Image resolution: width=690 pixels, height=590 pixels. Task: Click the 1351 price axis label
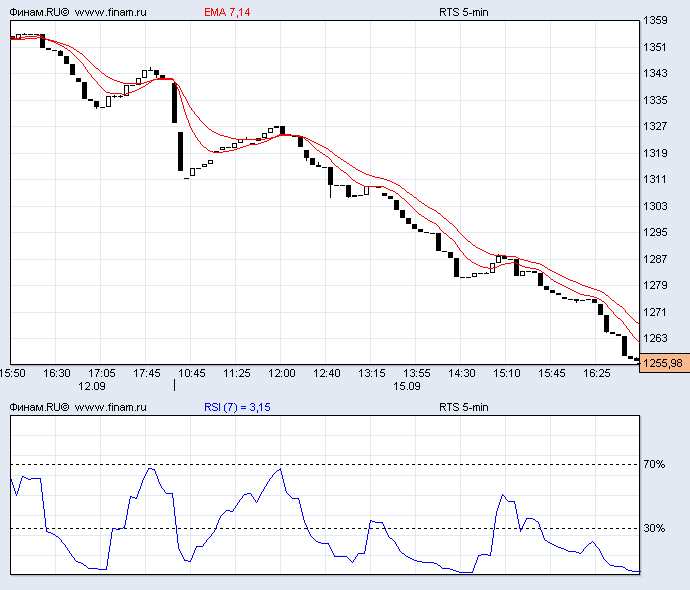tap(655, 47)
